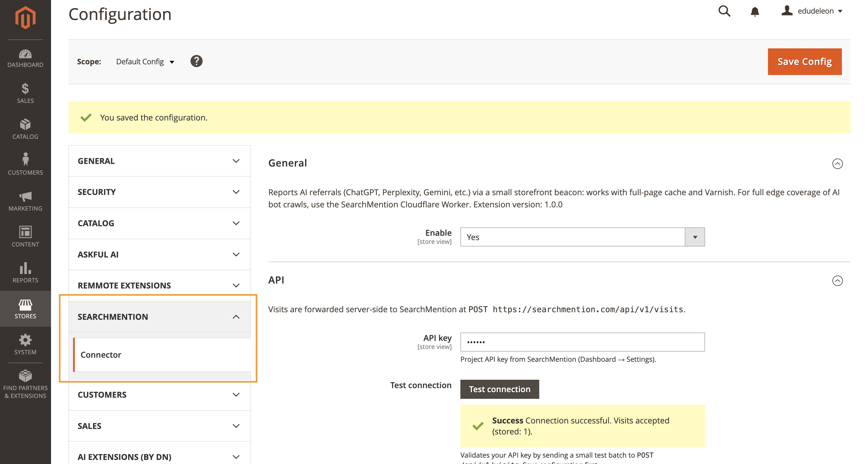Open the System gear menu
The height and width of the screenshot is (464, 868).
(25, 344)
